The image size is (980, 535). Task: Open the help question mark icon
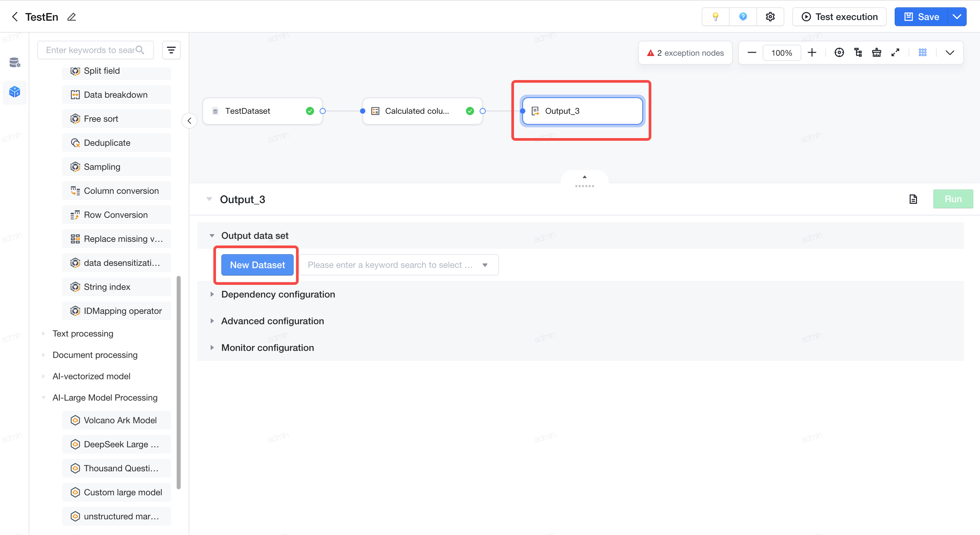pos(743,17)
